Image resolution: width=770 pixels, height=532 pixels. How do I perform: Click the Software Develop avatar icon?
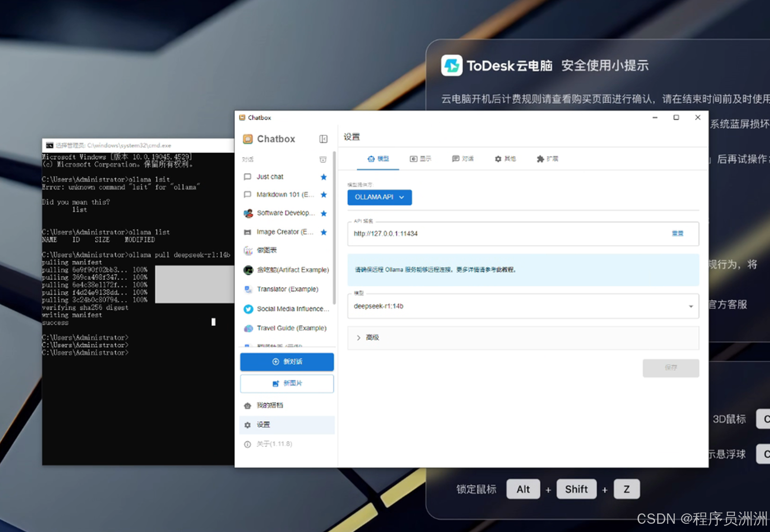click(x=248, y=213)
